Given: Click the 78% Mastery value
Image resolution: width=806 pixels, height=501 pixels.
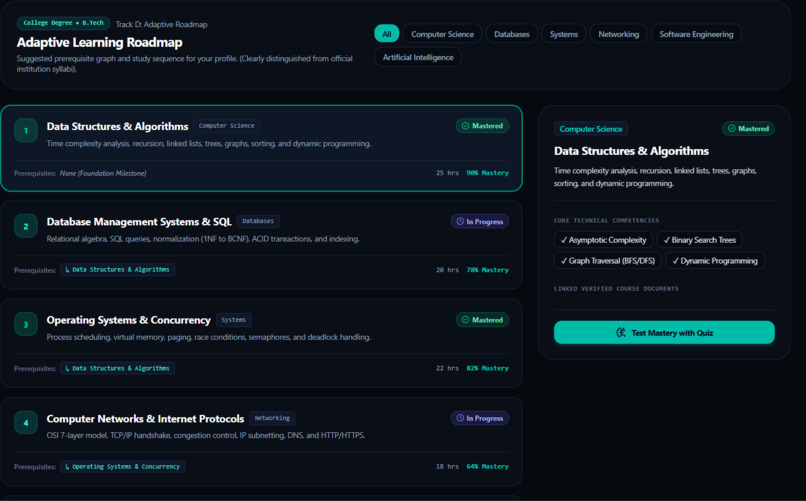Looking at the screenshot, I should coord(487,270).
